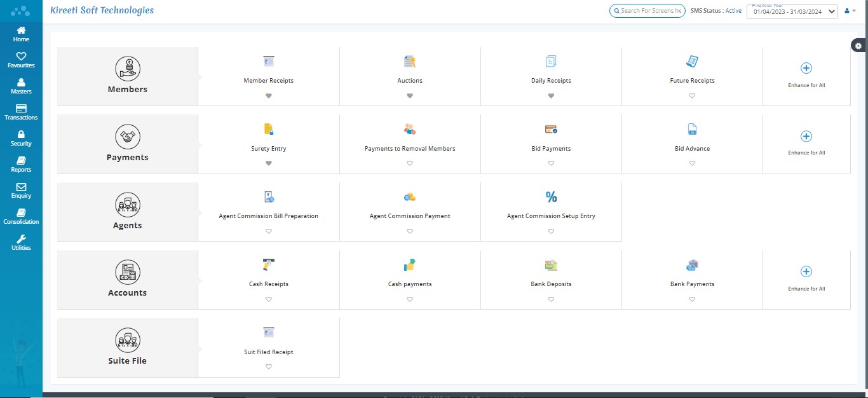The height and width of the screenshot is (398, 868).
Task: Open the Auctions tile icon
Action: pos(410,62)
